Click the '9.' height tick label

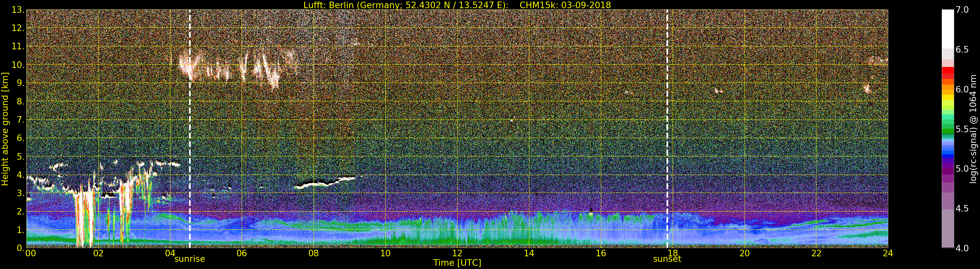click(21, 83)
